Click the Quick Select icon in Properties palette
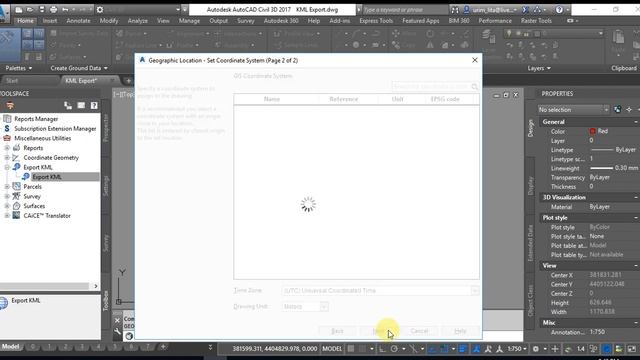 (618, 109)
